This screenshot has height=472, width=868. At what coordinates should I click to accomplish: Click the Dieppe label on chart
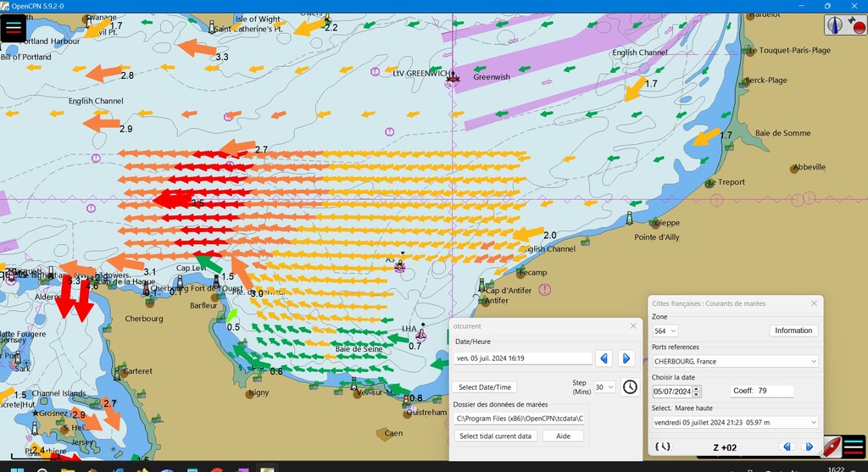(667, 223)
